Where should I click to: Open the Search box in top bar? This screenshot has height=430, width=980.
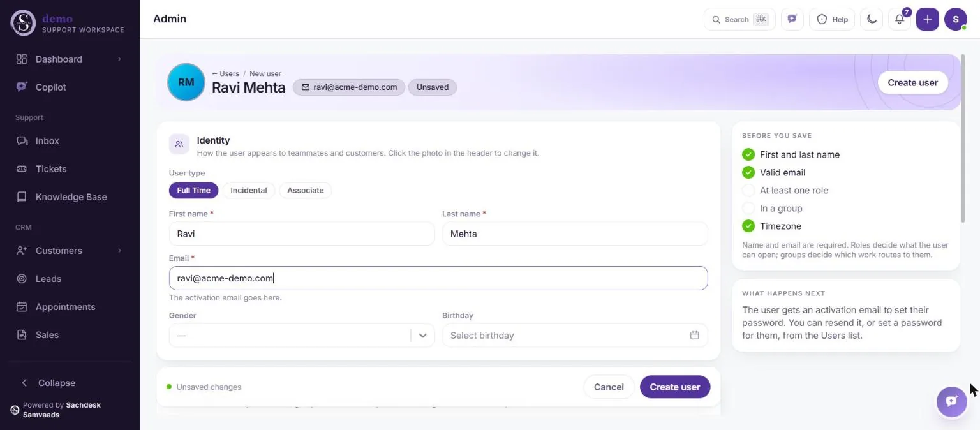(739, 19)
